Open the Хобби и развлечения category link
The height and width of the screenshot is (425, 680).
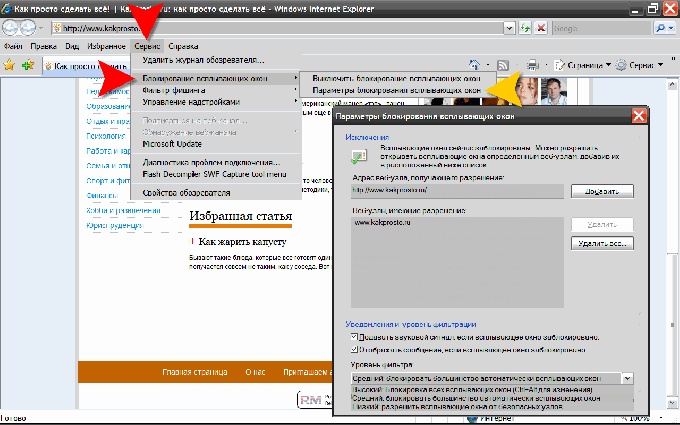click(124, 210)
